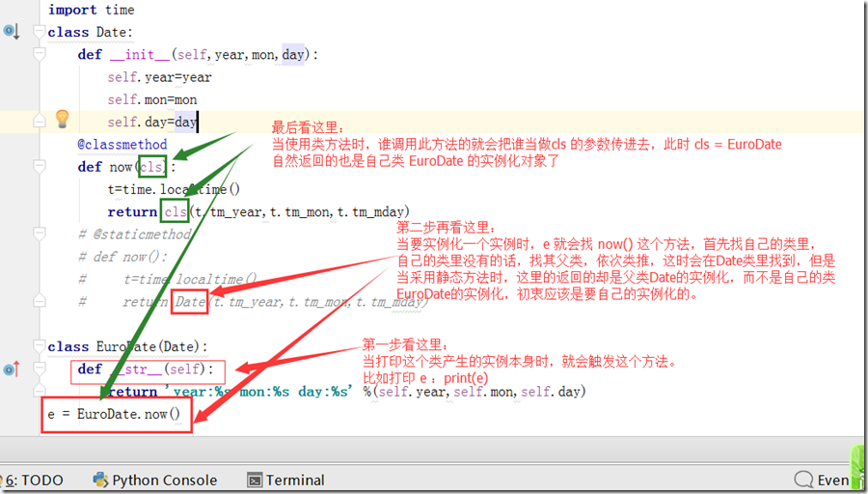This screenshot has height=494, width=868.
Task: Click the overridden-class gutter icon beside class Date
Action: tap(12, 32)
